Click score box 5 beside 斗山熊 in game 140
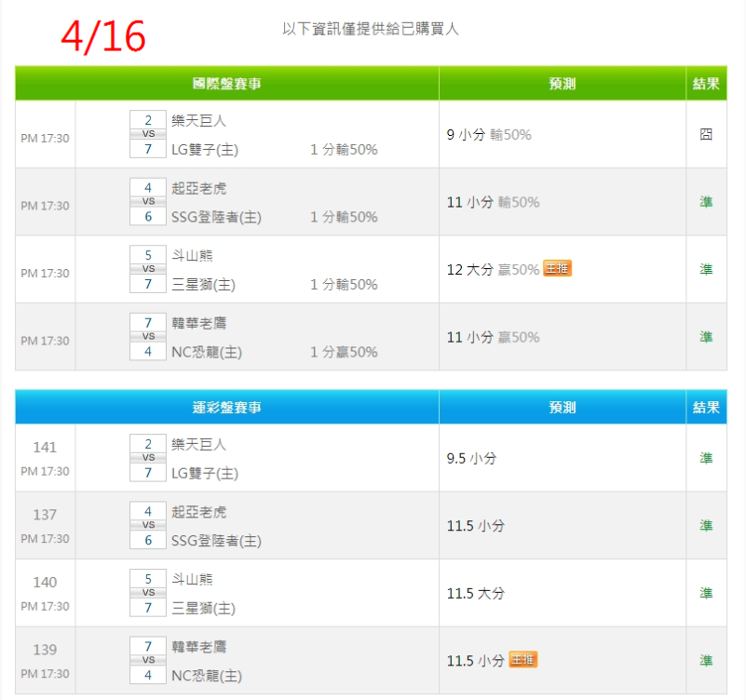 (x=148, y=579)
